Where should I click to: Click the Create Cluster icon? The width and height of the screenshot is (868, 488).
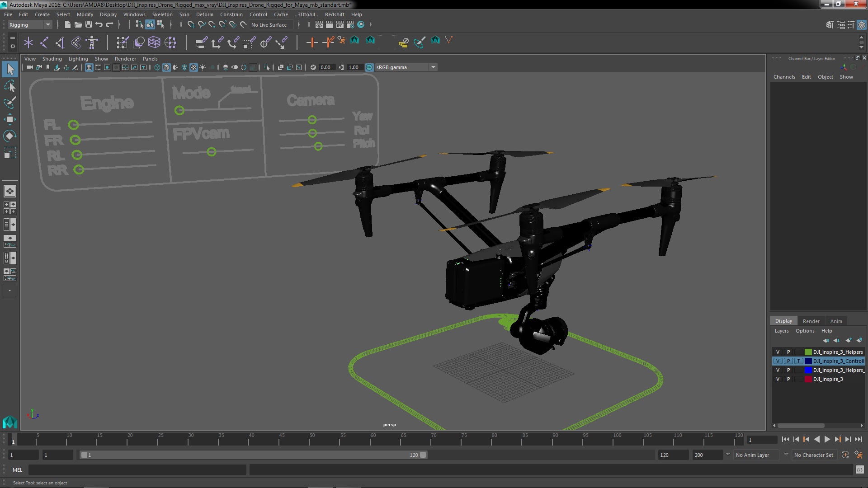click(x=170, y=42)
